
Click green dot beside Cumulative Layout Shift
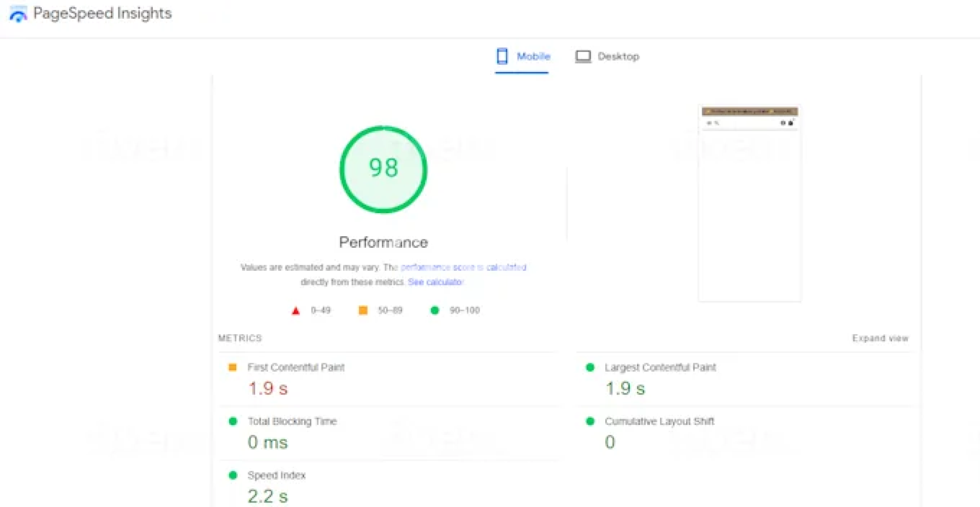tap(590, 421)
